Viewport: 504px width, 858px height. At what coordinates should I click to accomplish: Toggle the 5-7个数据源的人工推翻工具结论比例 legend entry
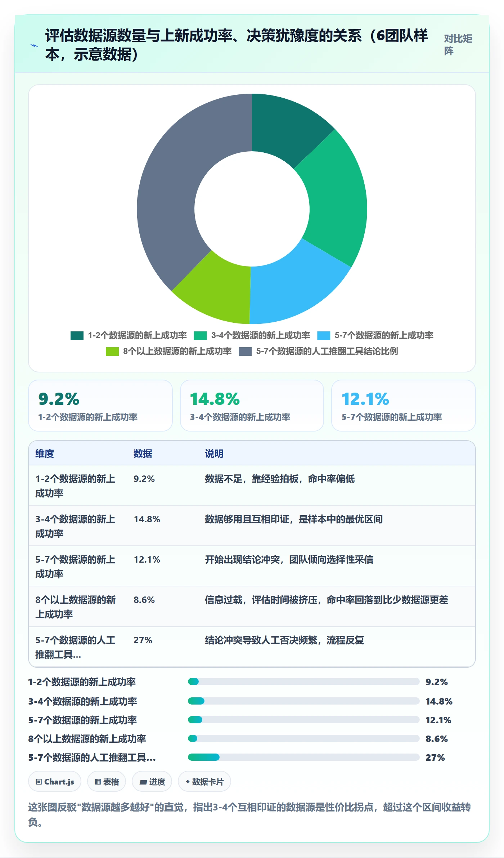[318, 352]
